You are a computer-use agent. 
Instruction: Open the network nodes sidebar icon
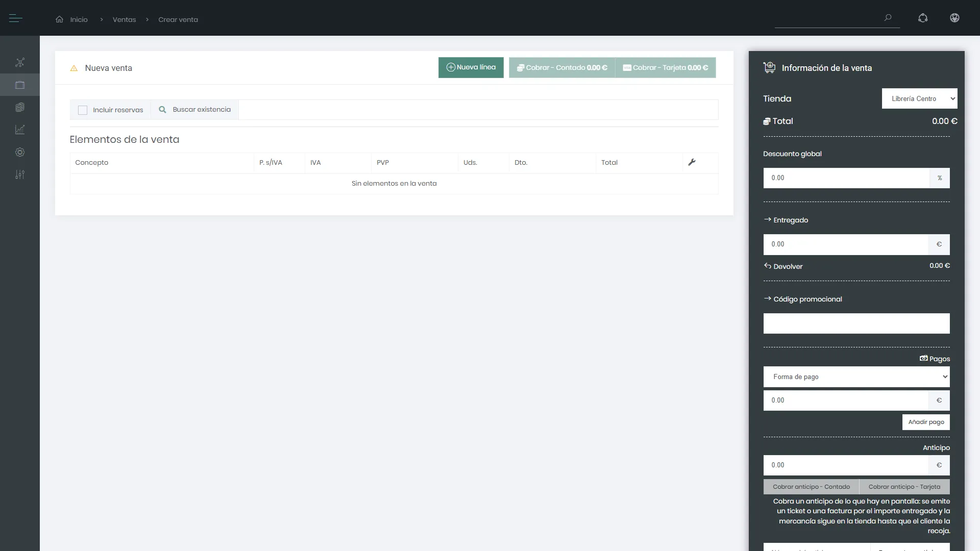(x=20, y=62)
